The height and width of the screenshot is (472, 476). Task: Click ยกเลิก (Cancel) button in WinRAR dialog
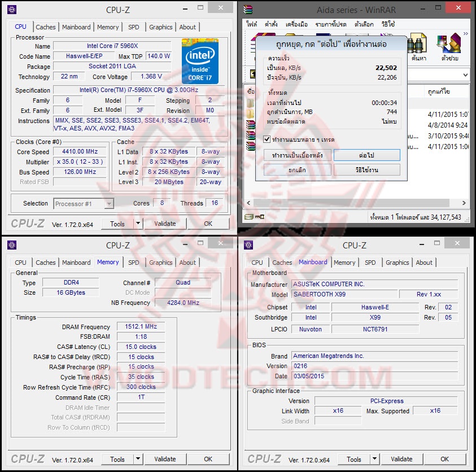(297, 170)
